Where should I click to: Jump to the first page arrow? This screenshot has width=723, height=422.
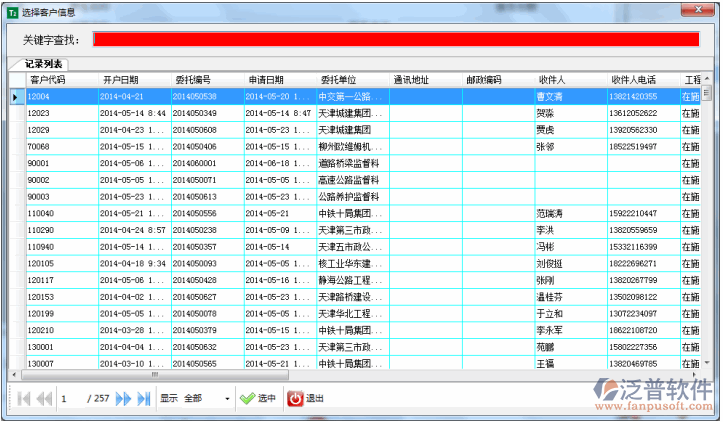pyautogui.click(x=24, y=398)
